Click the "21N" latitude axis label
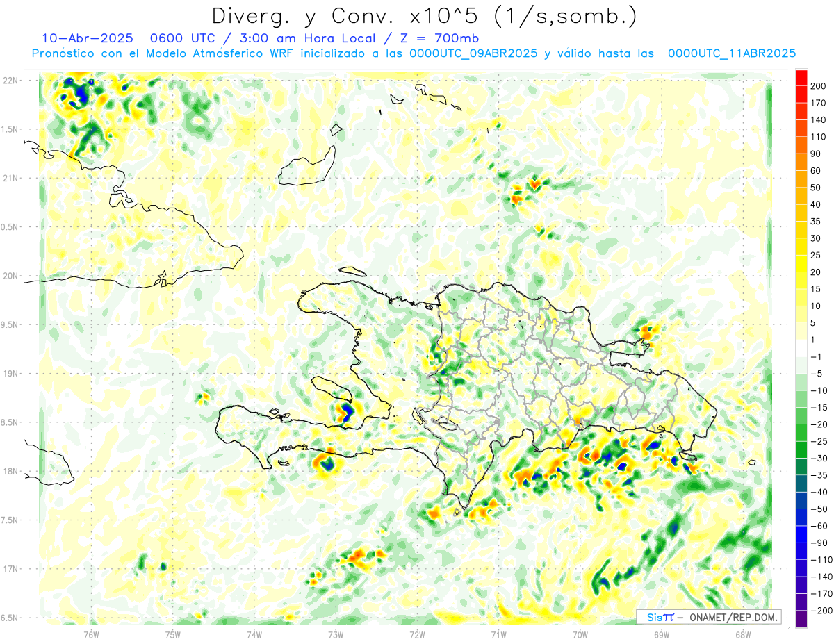Screen dimensions: 834x644 click(10, 179)
